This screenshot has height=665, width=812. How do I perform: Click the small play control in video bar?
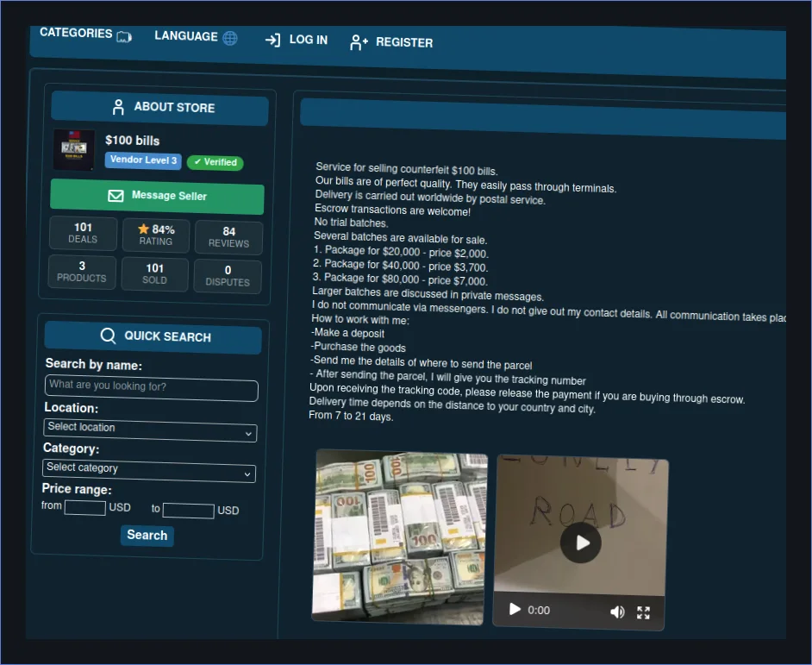pyautogui.click(x=515, y=608)
